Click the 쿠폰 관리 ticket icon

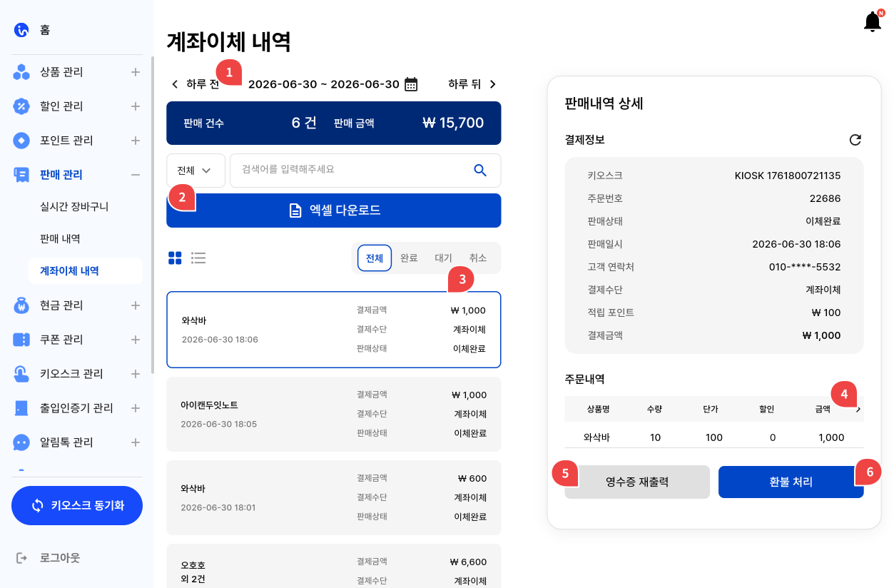pos(21,340)
